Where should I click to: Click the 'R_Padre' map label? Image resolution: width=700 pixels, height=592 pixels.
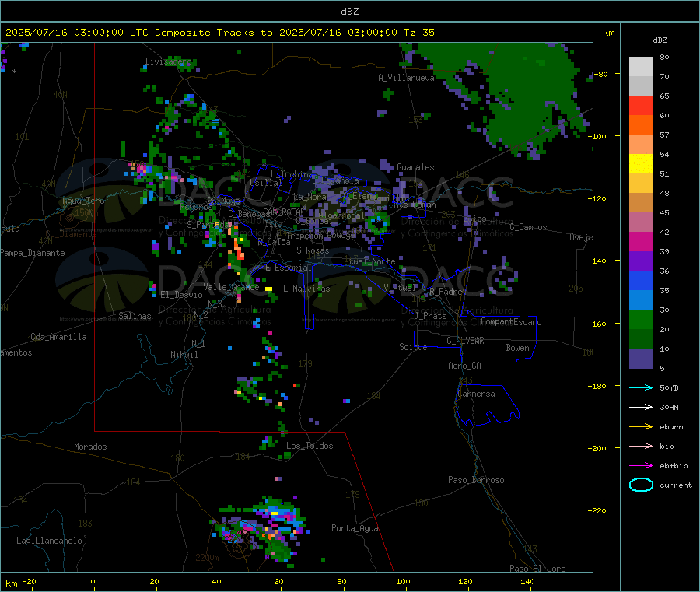point(446,292)
